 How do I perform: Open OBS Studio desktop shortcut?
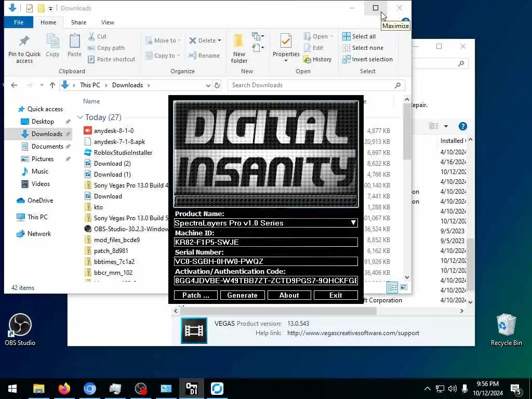20,329
